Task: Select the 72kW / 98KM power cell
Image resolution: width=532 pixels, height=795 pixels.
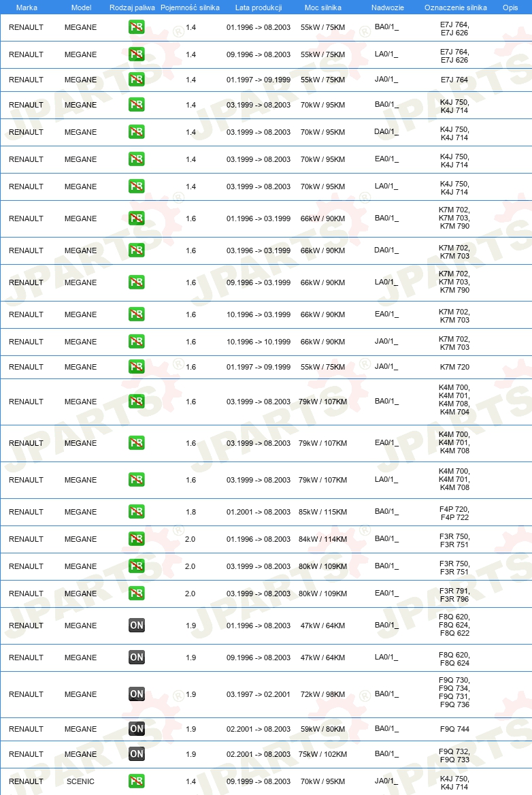Action: coord(322,694)
